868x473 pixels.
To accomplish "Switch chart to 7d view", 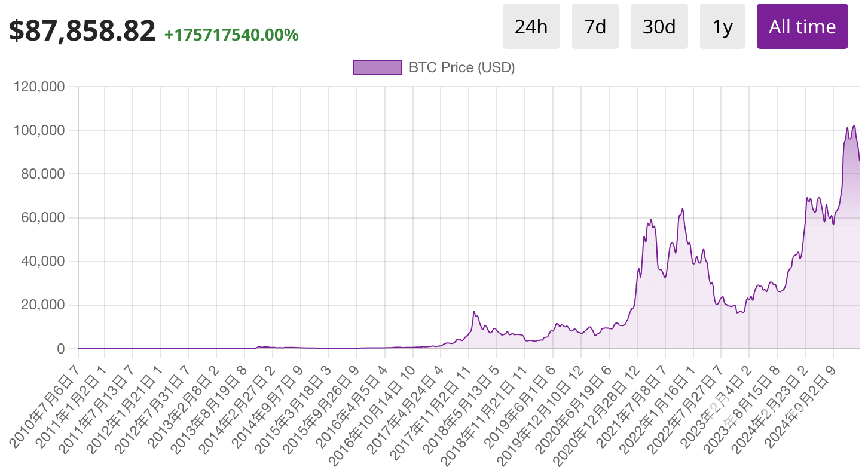I will coord(595,26).
